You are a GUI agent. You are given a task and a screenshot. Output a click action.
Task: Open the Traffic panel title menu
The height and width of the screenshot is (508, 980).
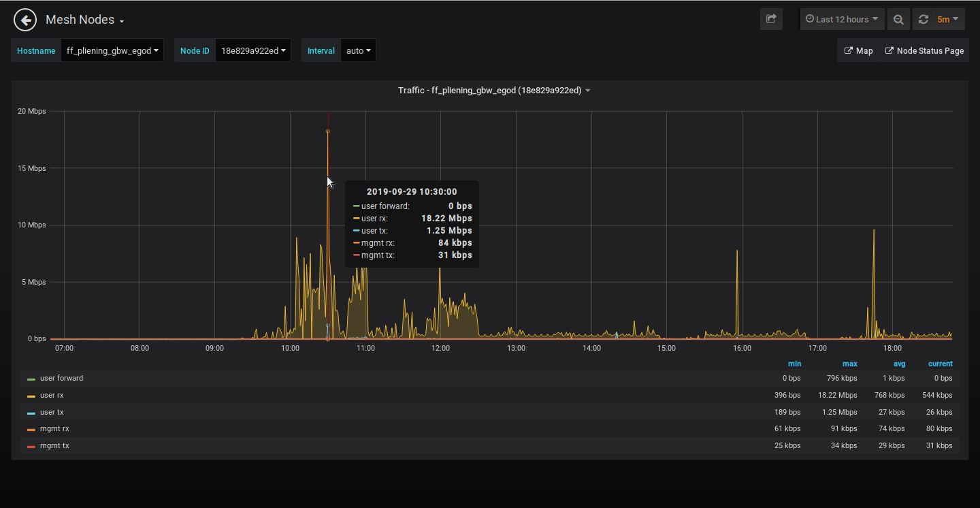pos(493,91)
